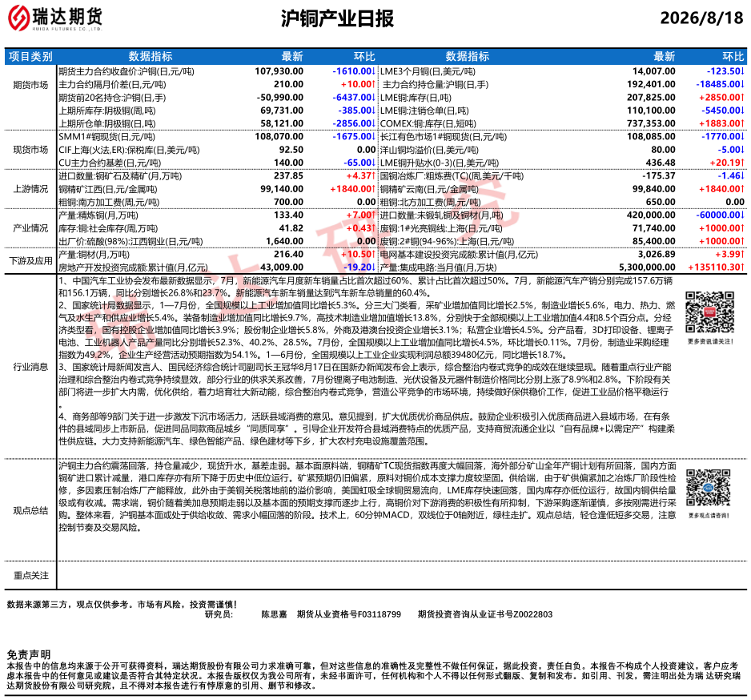Click the upper QR code for more news
The height and width of the screenshot is (700, 751).
pos(710,312)
